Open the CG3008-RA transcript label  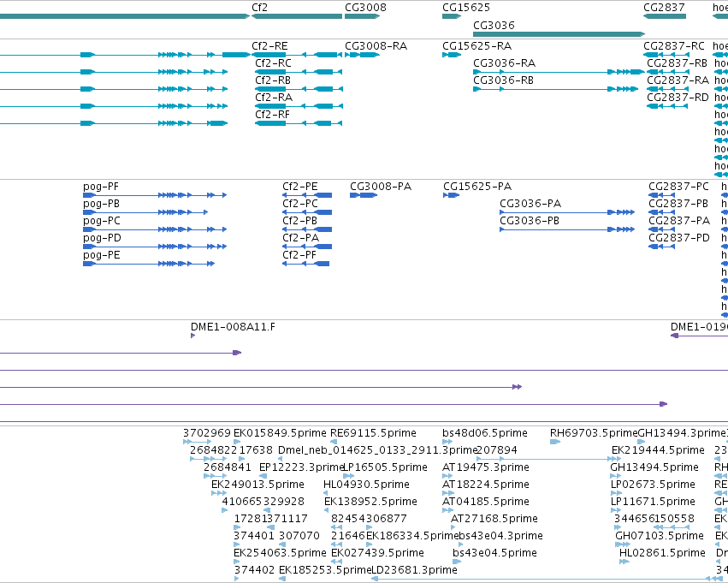pos(376,46)
